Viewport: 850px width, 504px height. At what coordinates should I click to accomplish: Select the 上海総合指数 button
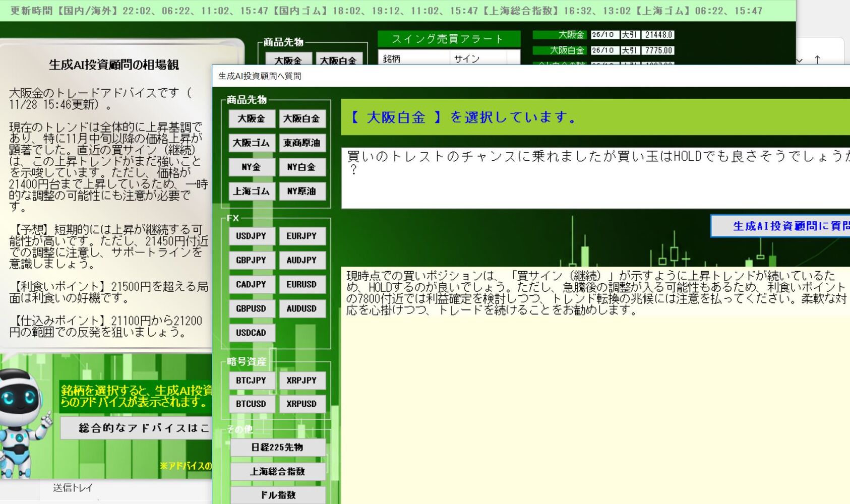(x=278, y=472)
